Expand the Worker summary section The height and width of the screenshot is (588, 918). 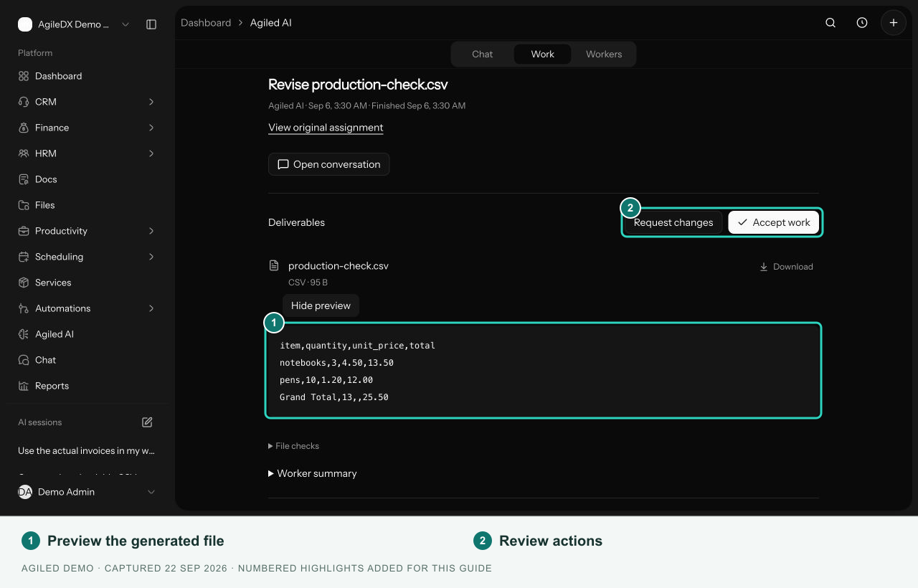pos(312,473)
